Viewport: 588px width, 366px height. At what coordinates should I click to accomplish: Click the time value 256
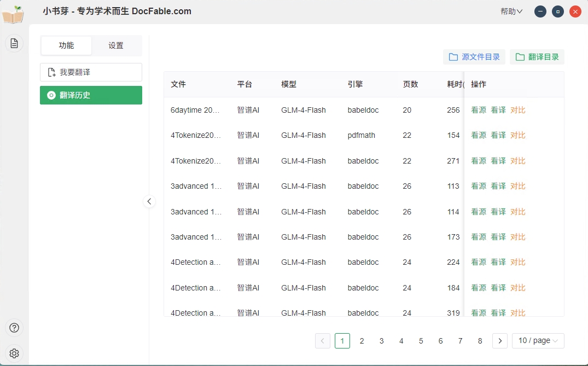[453, 110]
